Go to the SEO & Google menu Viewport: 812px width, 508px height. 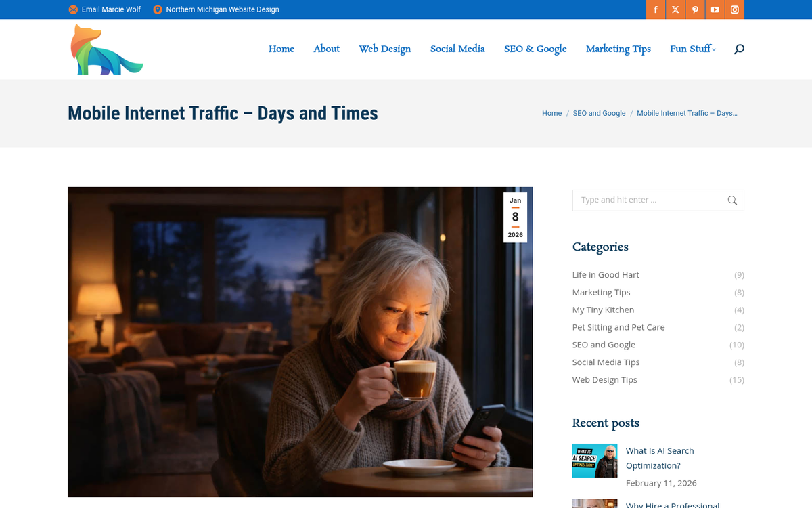[x=535, y=49]
